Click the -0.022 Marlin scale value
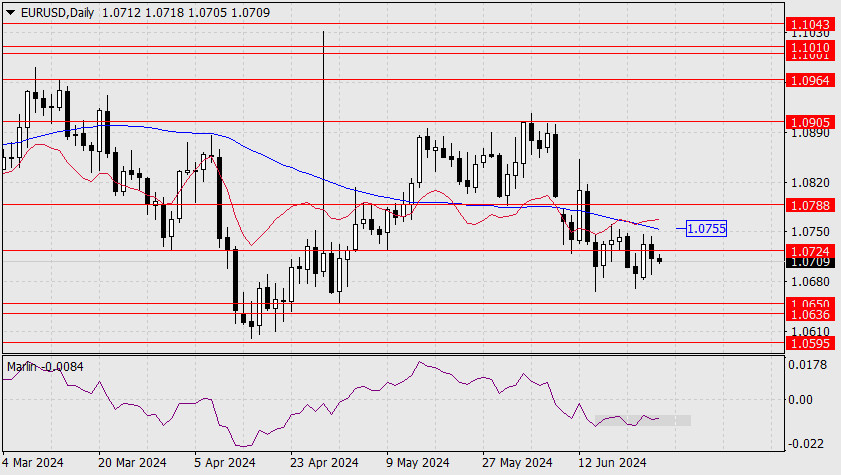The width and height of the screenshot is (841, 475). [806, 444]
